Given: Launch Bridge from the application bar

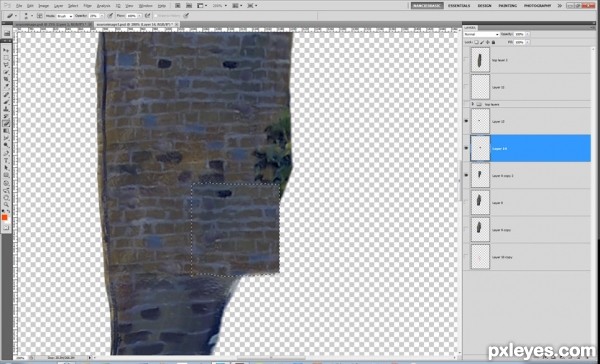Looking at the screenshot, I should click(x=178, y=6).
